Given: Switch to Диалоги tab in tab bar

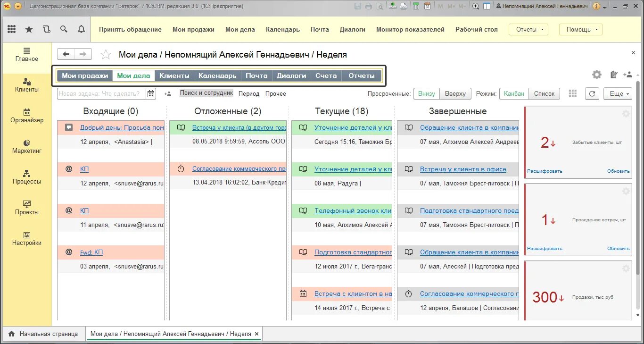Looking at the screenshot, I should click(291, 76).
